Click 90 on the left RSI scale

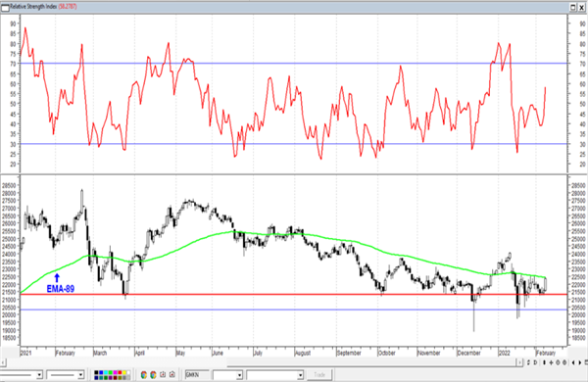[13, 24]
